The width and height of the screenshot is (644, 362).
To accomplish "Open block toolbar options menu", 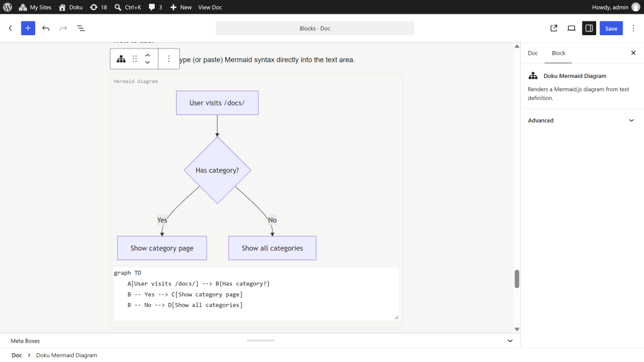I will [x=169, y=58].
